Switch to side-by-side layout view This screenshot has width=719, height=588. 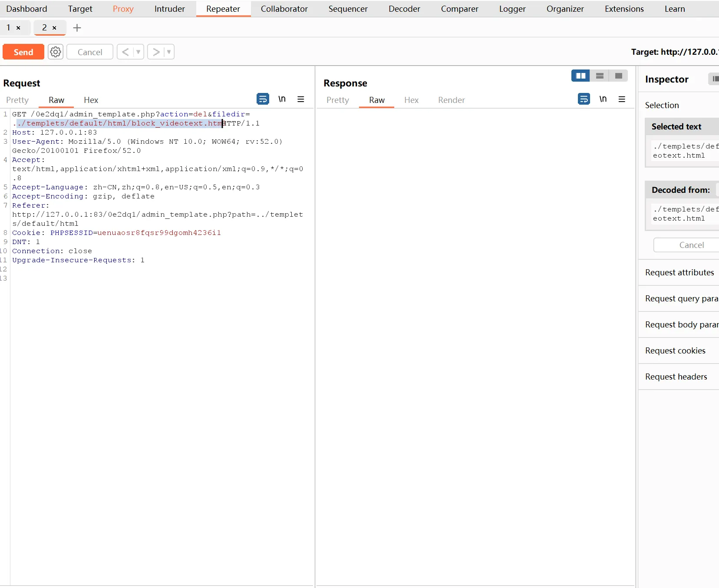[580, 76]
